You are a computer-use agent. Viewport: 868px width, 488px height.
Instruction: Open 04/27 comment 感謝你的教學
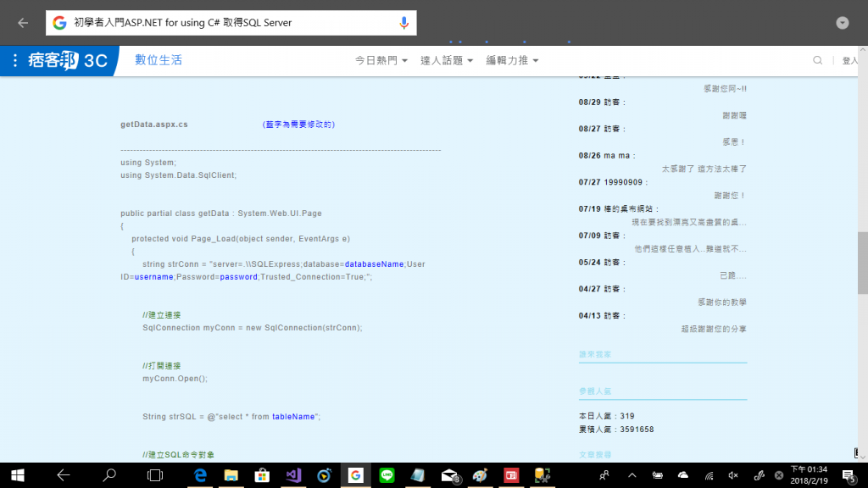[722, 302]
